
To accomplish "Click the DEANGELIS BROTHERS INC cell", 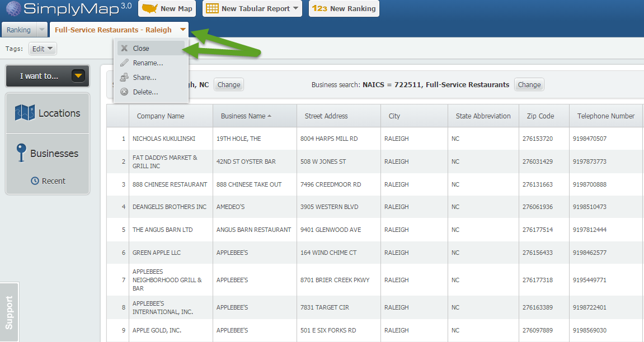I will 171,207.
